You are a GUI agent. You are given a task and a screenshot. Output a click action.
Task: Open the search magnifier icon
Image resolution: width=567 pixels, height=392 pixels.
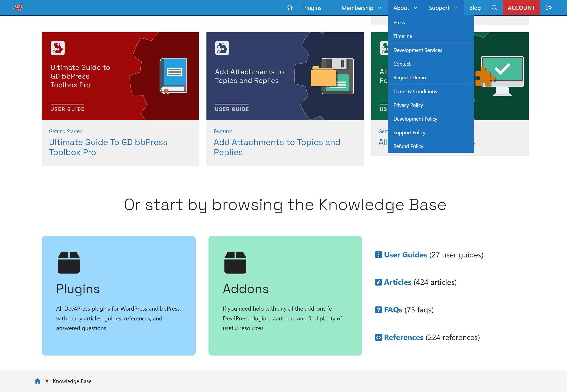[x=494, y=8]
